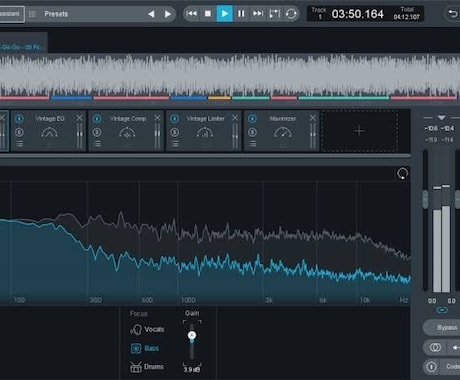This screenshot has height=380, width=460.
Task: Toggle power on the Vintage Limiter module
Action: click(175, 118)
